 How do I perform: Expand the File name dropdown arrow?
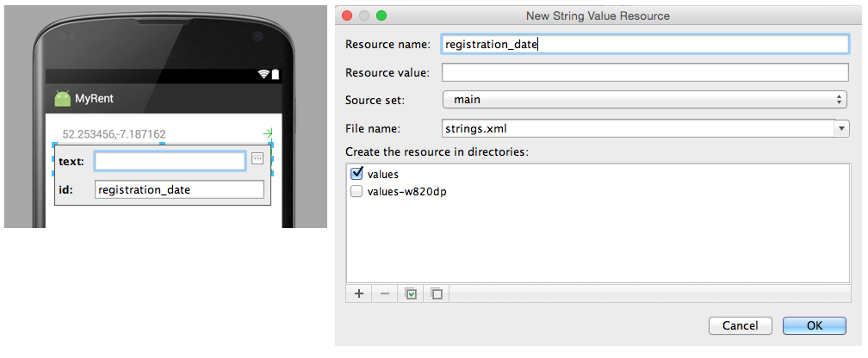(x=841, y=129)
